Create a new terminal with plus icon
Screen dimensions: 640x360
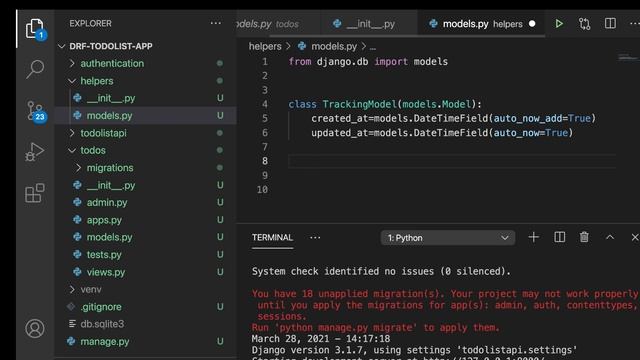pyautogui.click(x=533, y=237)
